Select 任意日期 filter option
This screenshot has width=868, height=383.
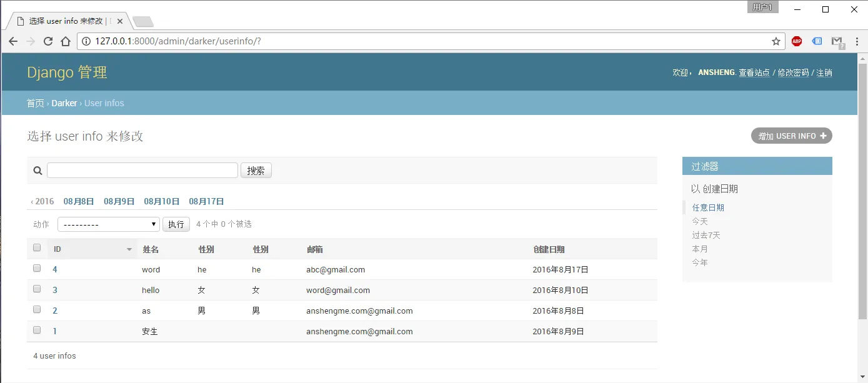708,207
